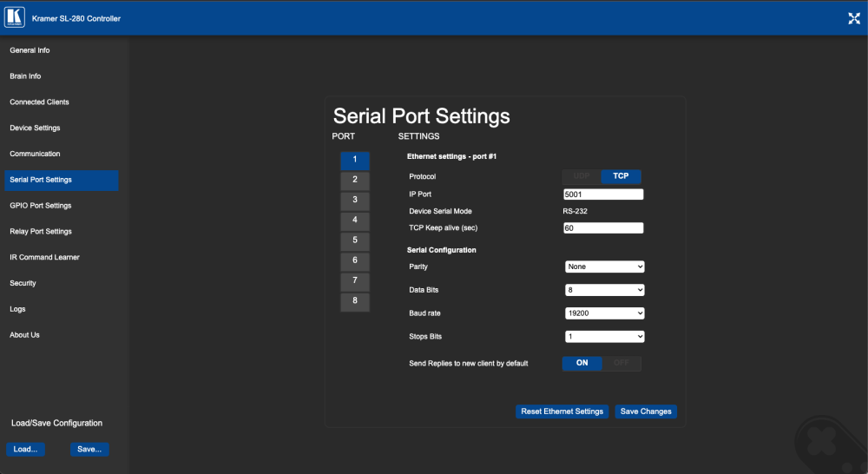Viewport: 868px width, 474px height.
Task: Select port 8 tab
Action: tap(355, 300)
